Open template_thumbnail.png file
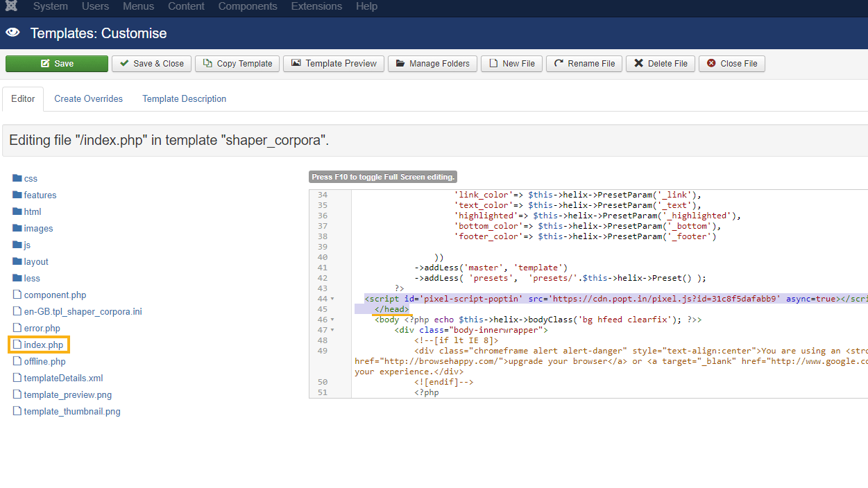This screenshot has height=488, width=868. click(72, 411)
